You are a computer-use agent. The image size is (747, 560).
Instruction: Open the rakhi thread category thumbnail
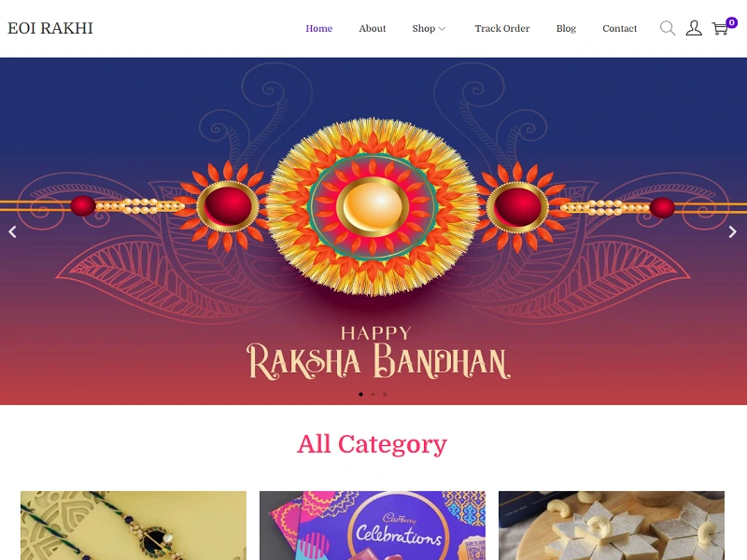coord(134,525)
